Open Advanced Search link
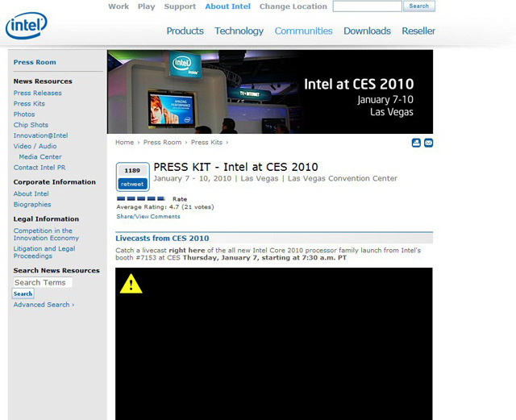516x420 pixels. [44, 305]
